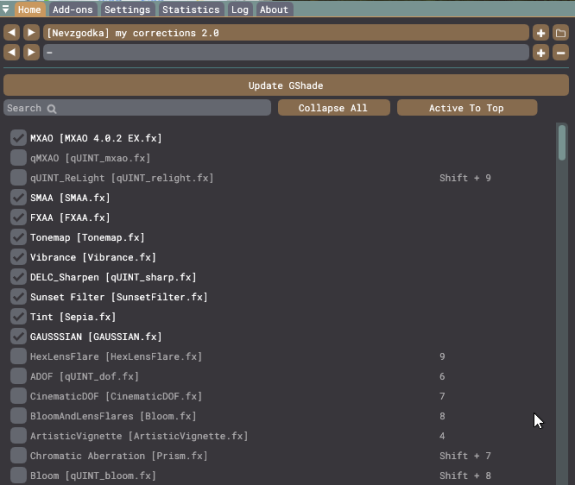
Task: Click the Shift + 8 shortcut for Bloom
Action: point(465,475)
